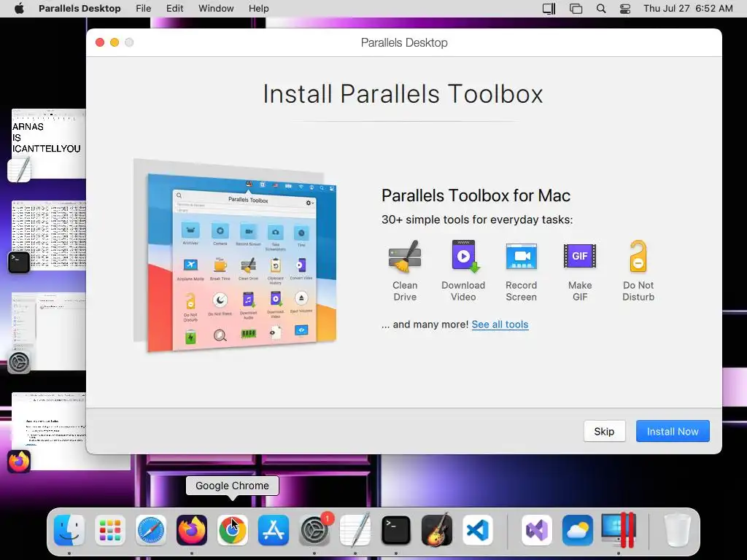The height and width of the screenshot is (560, 747).
Task: Click the Clean Drive tool icon
Action: 404,257
